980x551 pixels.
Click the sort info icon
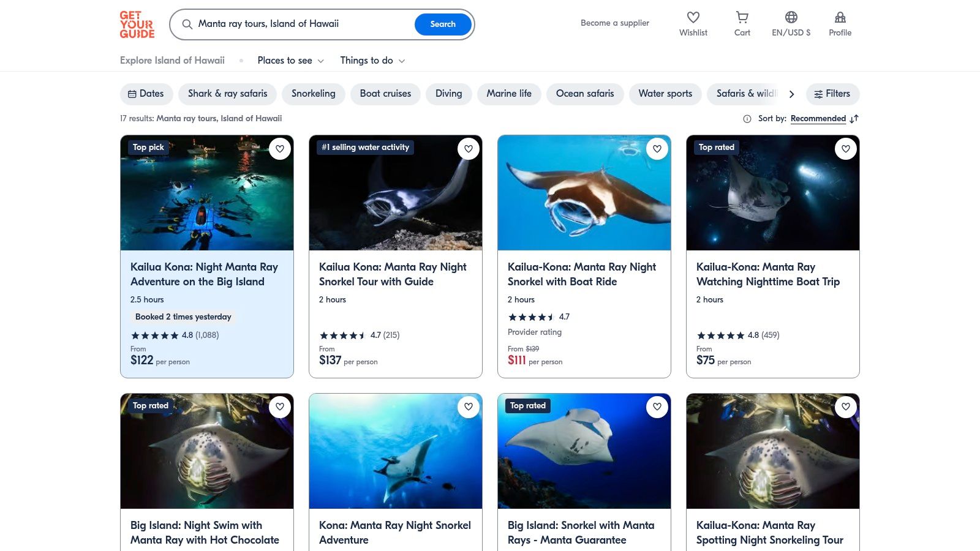(x=747, y=119)
